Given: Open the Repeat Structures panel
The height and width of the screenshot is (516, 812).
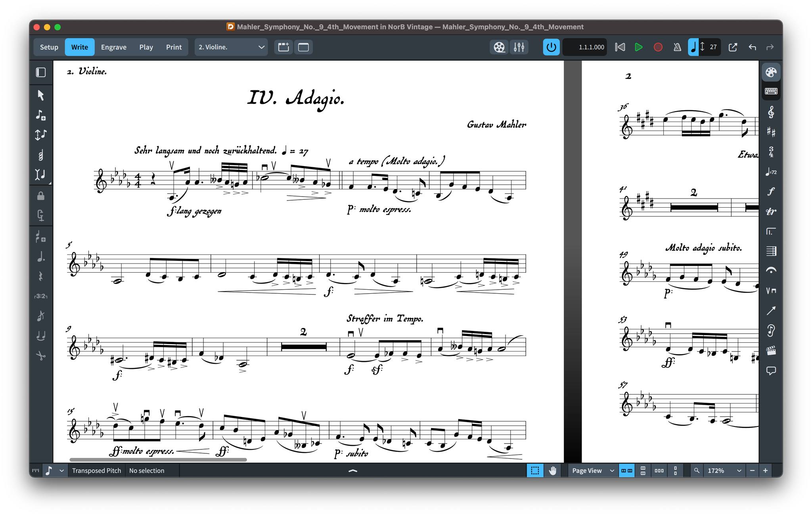Looking at the screenshot, I should [x=771, y=231].
